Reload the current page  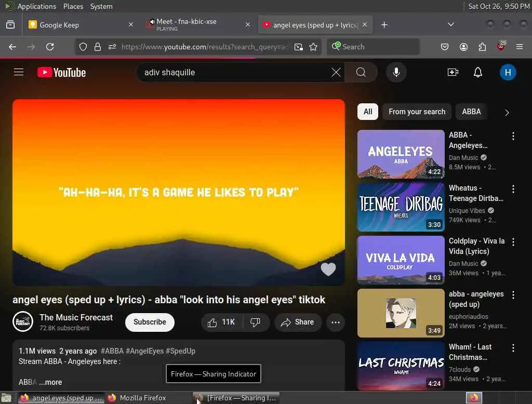pyautogui.click(x=50, y=47)
